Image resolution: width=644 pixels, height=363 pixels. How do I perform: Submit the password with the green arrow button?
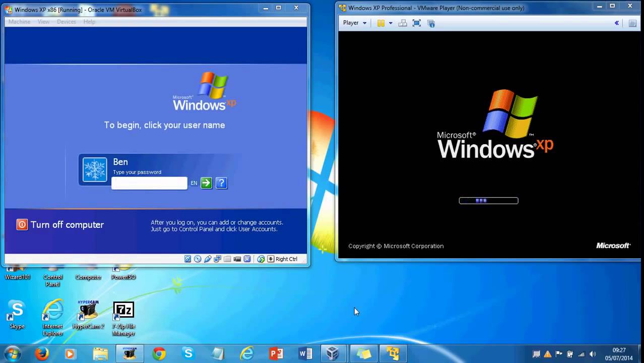pos(206,183)
